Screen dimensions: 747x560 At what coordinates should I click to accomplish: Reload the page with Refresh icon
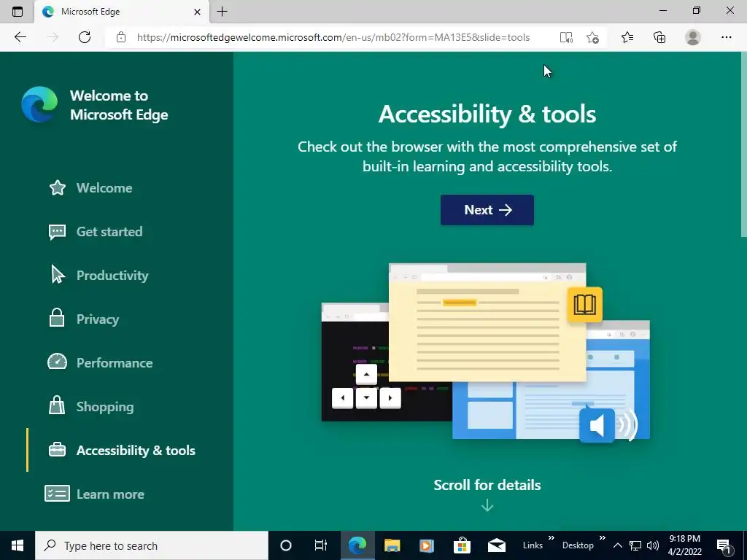pyautogui.click(x=85, y=37)
